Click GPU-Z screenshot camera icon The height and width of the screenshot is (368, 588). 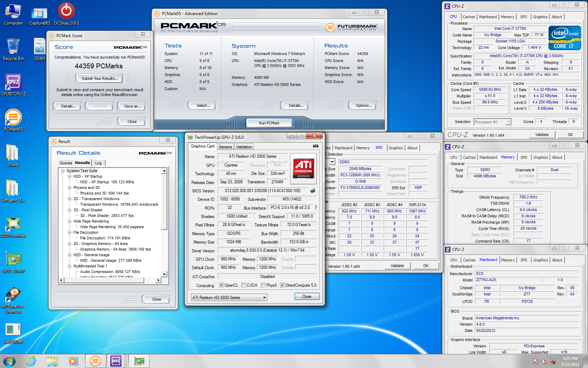pyautogui.click(x=315, y=146)
